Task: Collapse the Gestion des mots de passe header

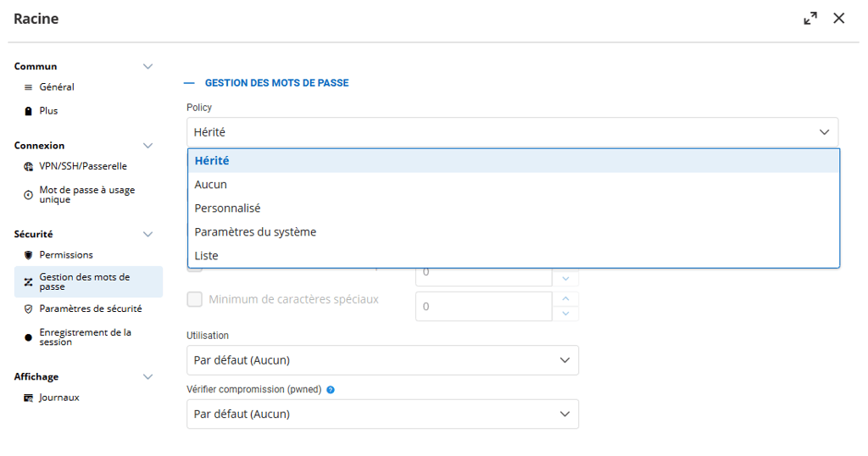Action: [x=189, y=83]
